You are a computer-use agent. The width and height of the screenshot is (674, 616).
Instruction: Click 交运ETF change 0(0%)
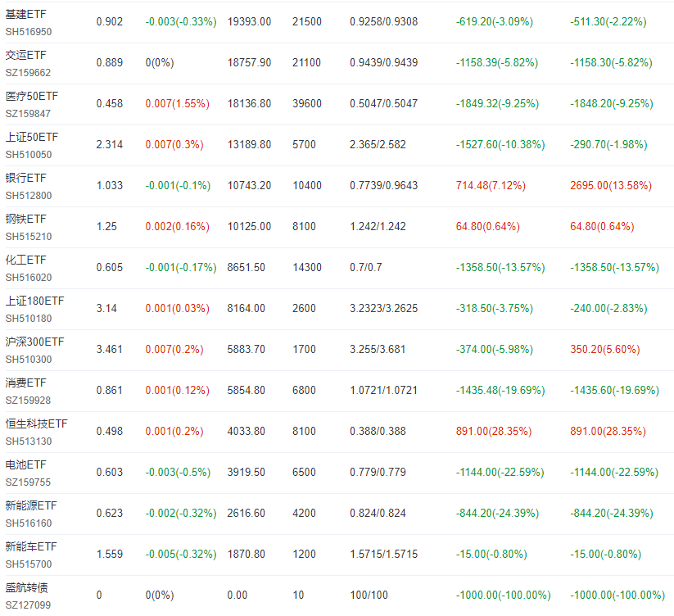(160, 63)
